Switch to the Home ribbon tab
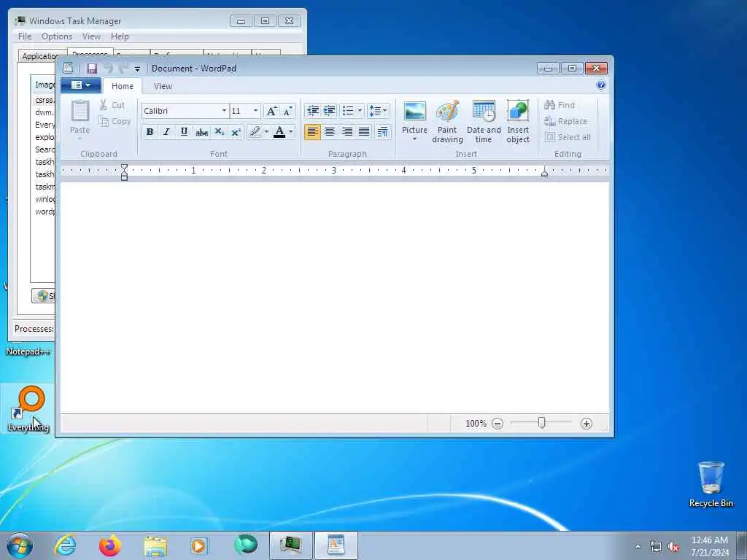747x560 pixels. pos(123,86)
